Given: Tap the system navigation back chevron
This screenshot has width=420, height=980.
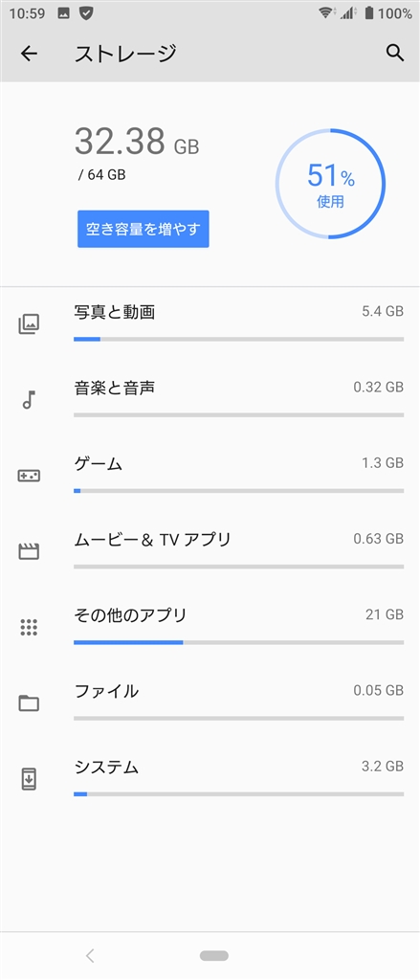Looking at the screenshot, I should tap(90, 955).
